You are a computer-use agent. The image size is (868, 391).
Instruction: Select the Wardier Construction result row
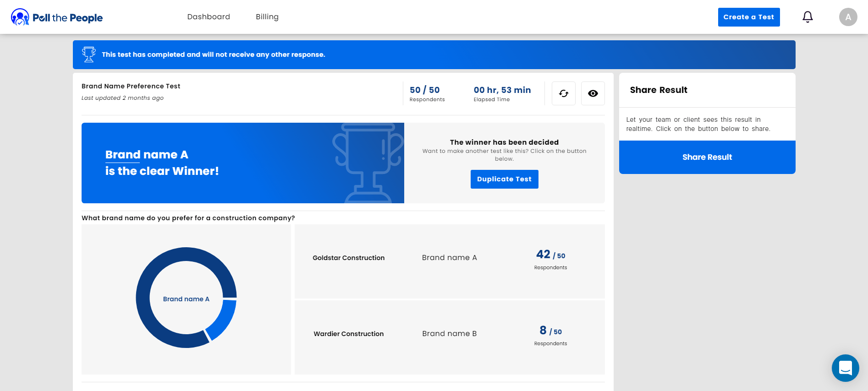click(x=449, y=337)
